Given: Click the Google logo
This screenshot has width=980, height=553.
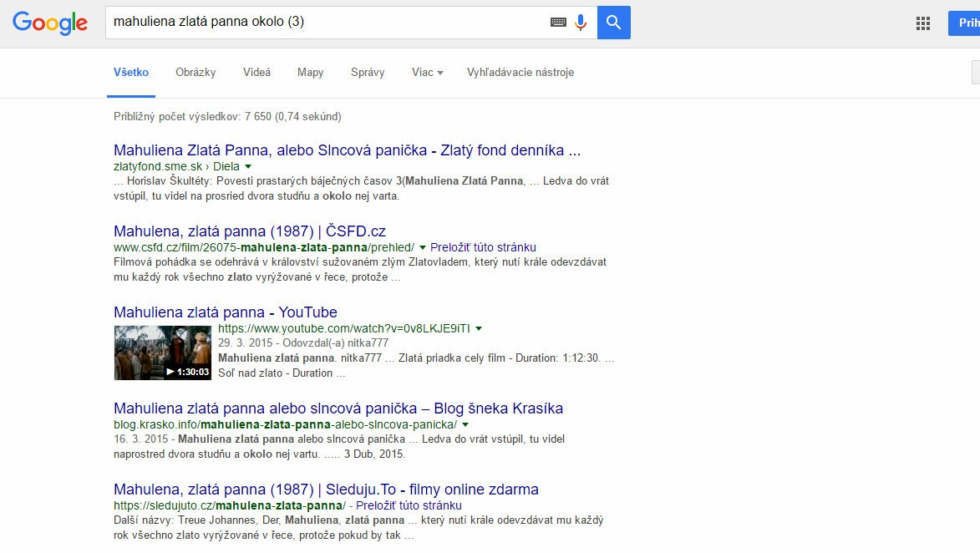Looking at the screenshot, I should tap(50, 23).
